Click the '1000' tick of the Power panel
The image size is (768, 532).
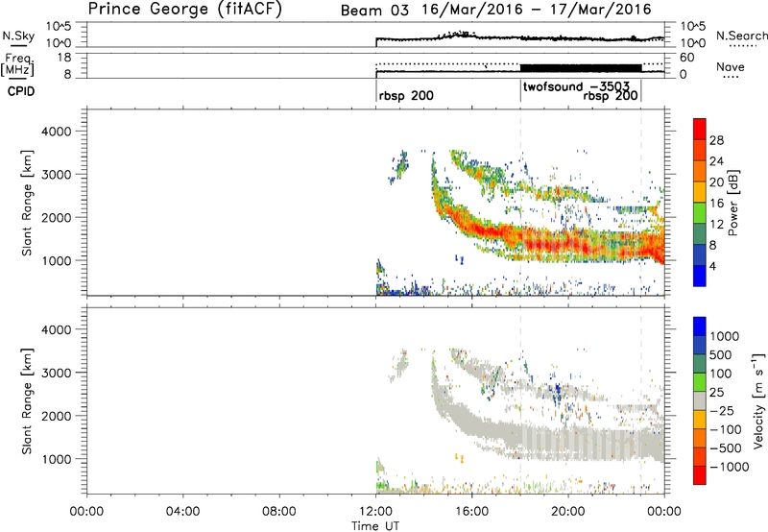point(57,260)
